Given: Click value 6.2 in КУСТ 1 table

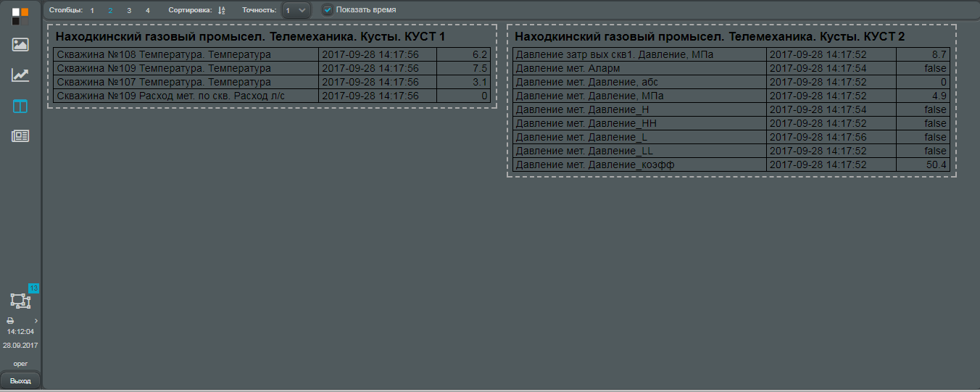Looking at the screenshot, I should click(480, 54).
